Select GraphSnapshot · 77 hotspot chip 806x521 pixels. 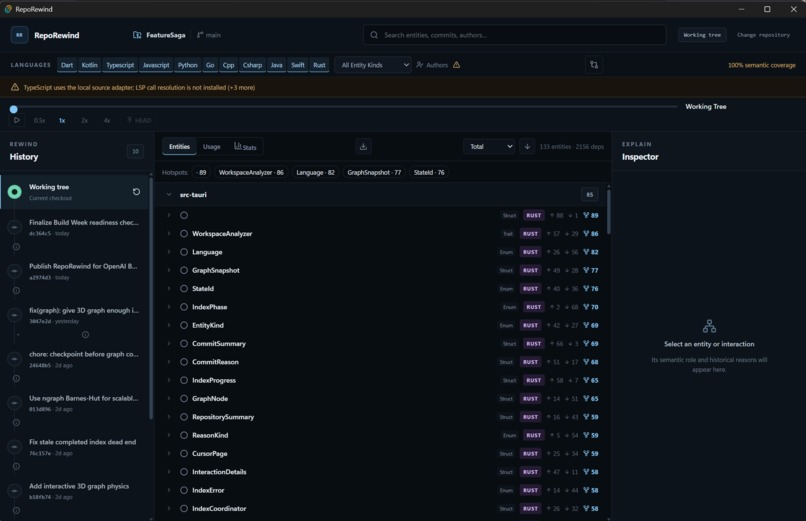tap(374, 173)
